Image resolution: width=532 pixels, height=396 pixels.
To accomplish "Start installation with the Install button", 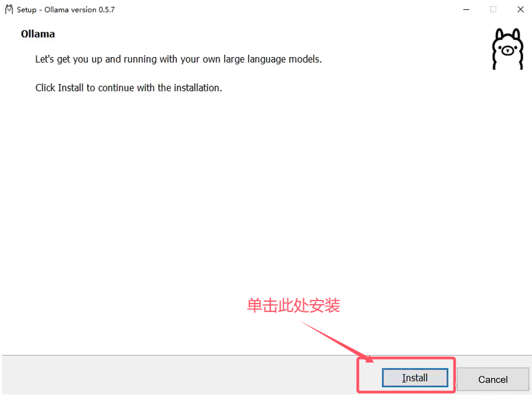I will pyautogui.click(x=415, y=378).
